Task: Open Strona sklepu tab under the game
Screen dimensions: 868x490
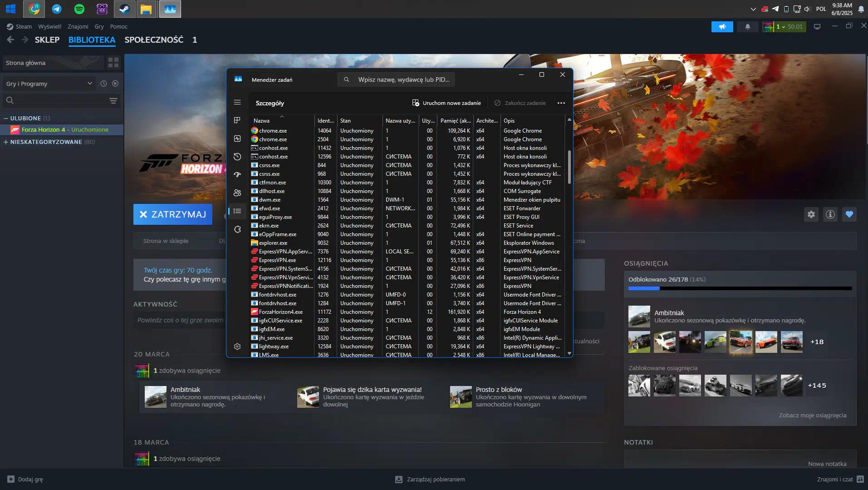Action: (166, 241)
